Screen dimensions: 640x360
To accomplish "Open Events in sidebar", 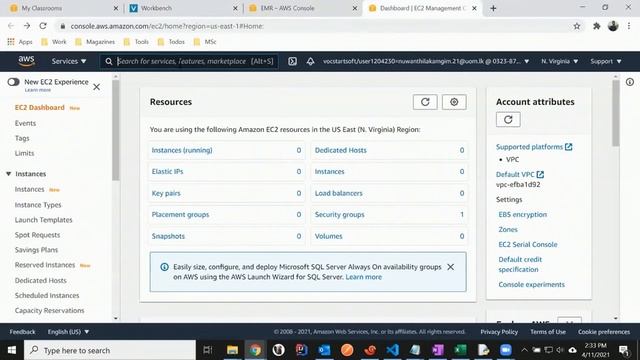I will pos(25,123).
